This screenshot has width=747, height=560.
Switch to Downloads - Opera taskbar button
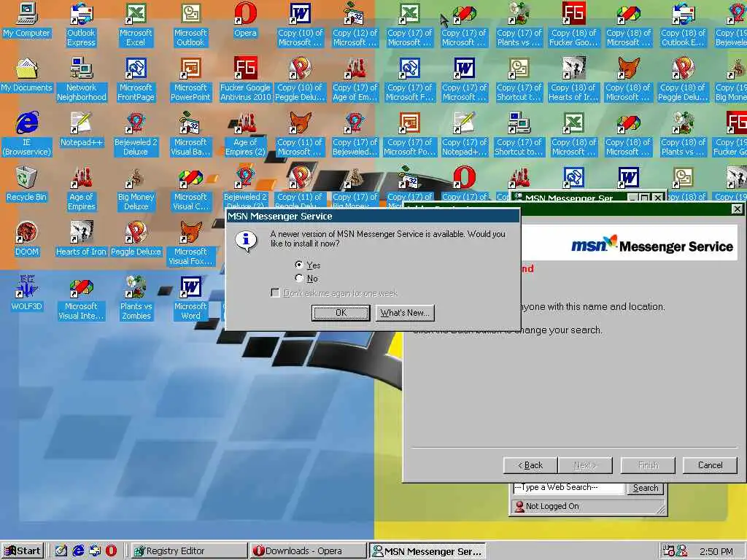308,551
